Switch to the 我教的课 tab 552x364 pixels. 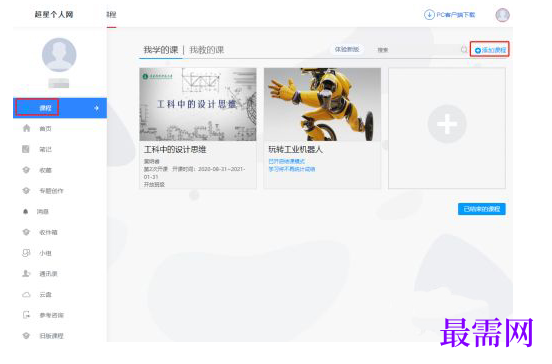click(x=207, y=50)
